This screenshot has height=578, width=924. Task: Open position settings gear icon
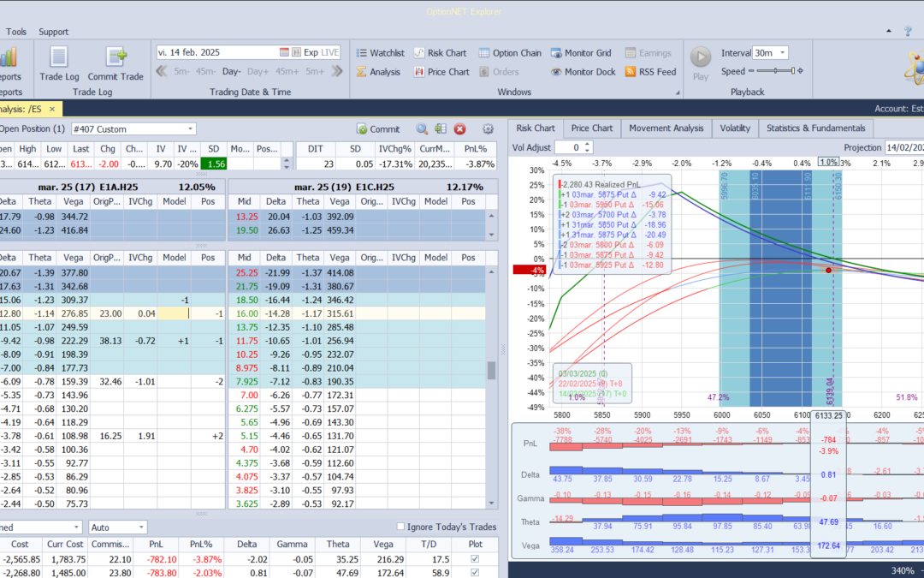488,129
